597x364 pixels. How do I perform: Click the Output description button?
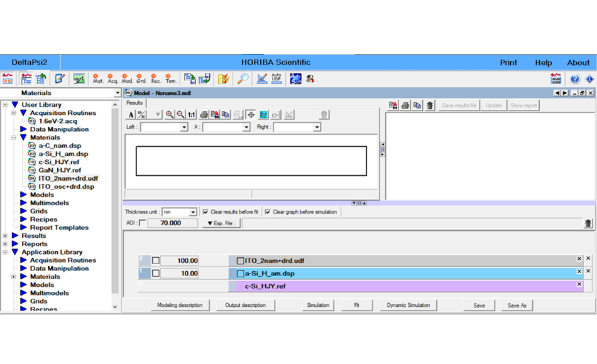[245, 305]
